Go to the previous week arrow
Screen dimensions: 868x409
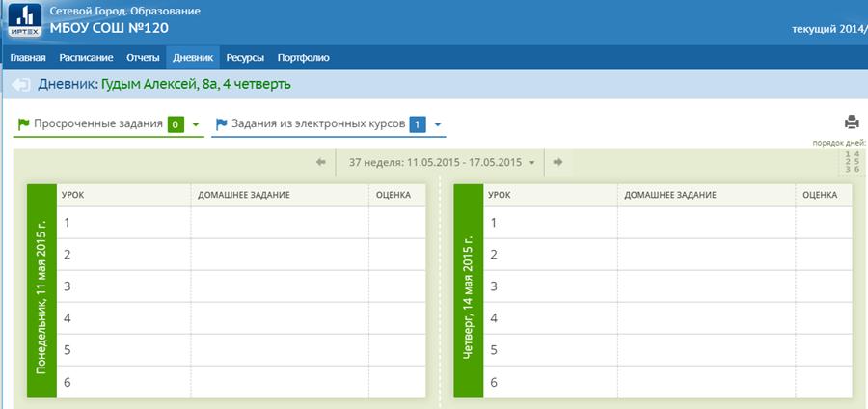click(320, 162)
